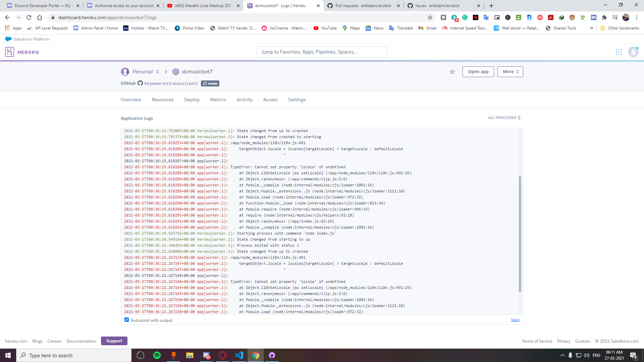Click the Jump to Favorites search field
Viewport: 644px width, 362px height.
(322, 52)
